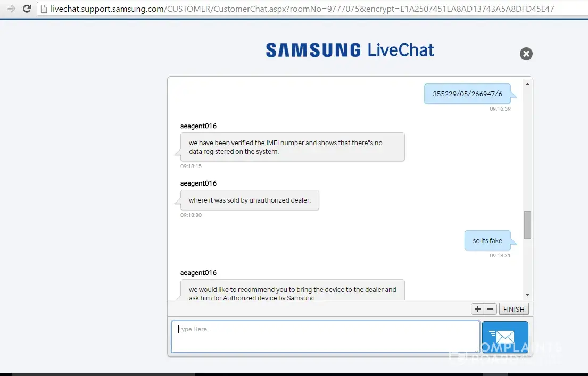The image size is (588, 376).
Task: Click the FINISH button
Action: point(514,309)
